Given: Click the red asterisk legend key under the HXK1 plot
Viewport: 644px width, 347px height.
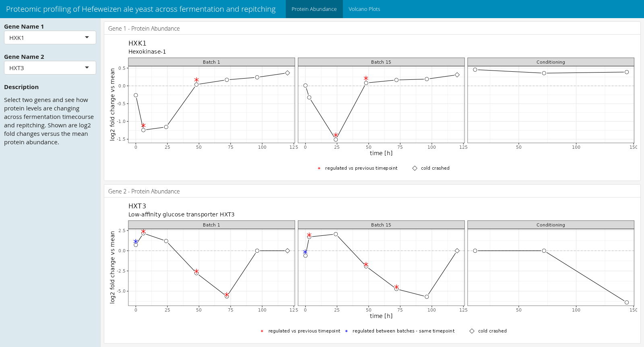Looking at the screenshot, I should (319, 168).
